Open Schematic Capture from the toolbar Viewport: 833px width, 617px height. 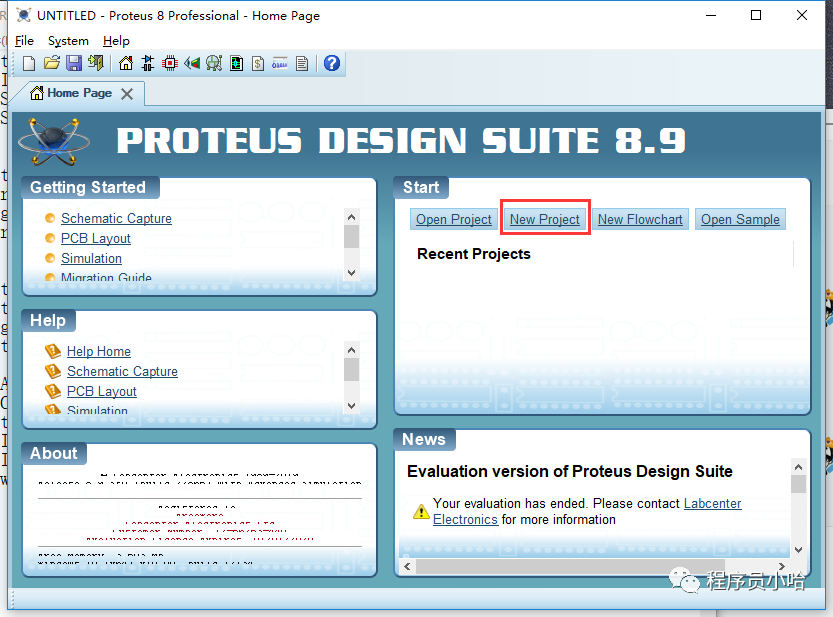click(x=148, y=64)
